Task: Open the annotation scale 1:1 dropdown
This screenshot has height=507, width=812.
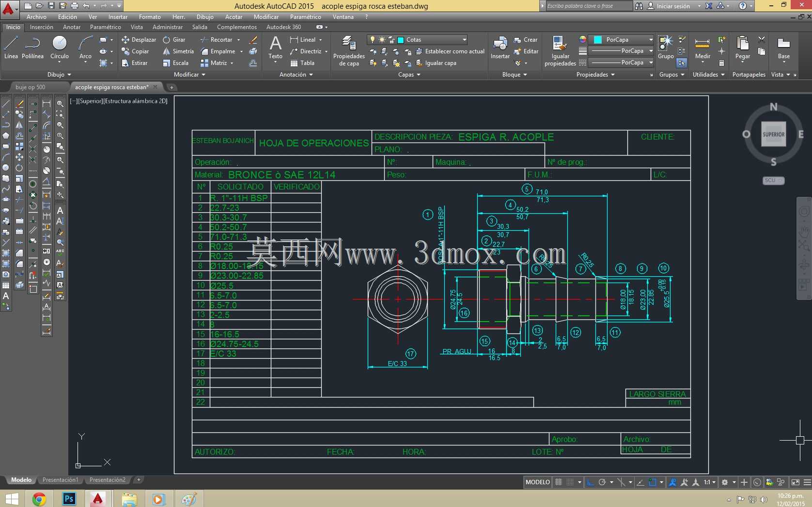Action: coord(710,482)
